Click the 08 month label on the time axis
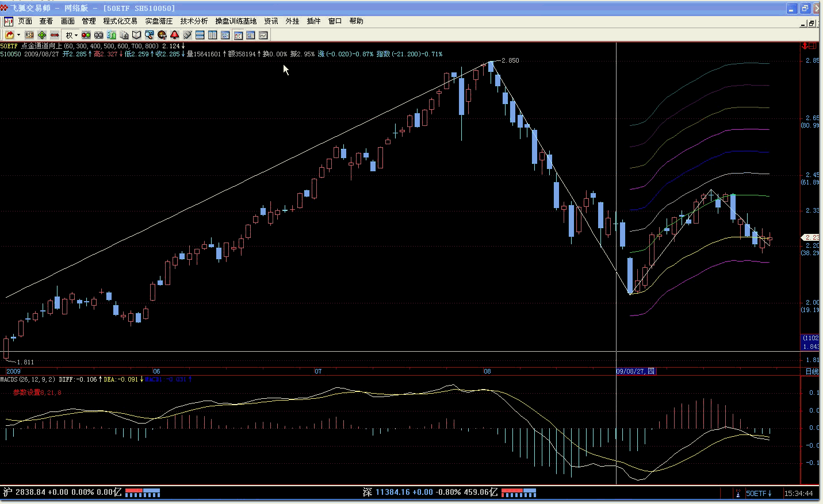This screenshot has width=823, height=504. pyautogui.click(x=487, y=371)
